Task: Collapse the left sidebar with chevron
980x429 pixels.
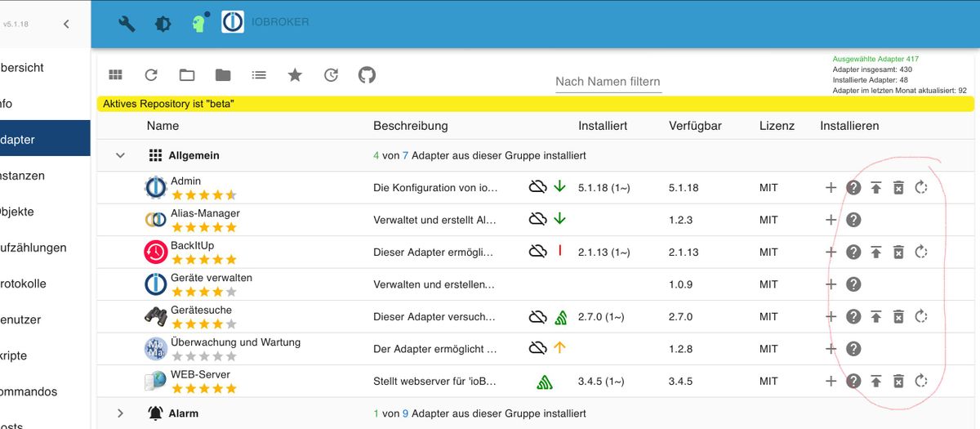Action: pos(66,24)
